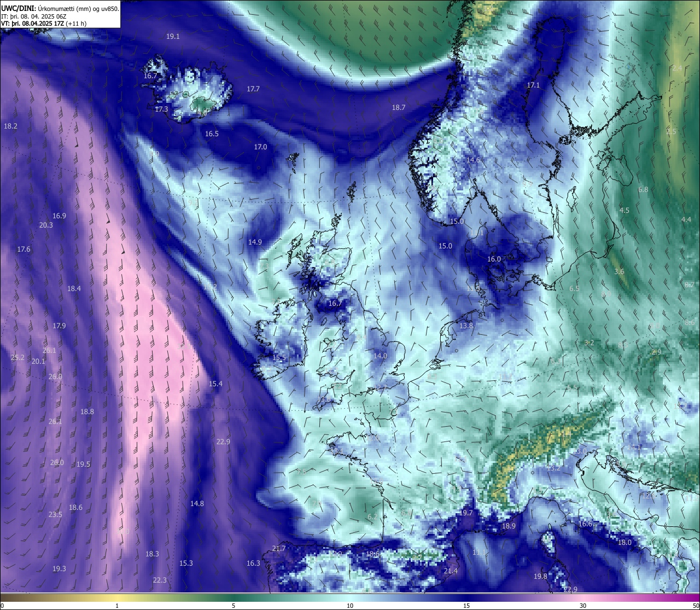Click the 22.3 value at bottom left

160,580
